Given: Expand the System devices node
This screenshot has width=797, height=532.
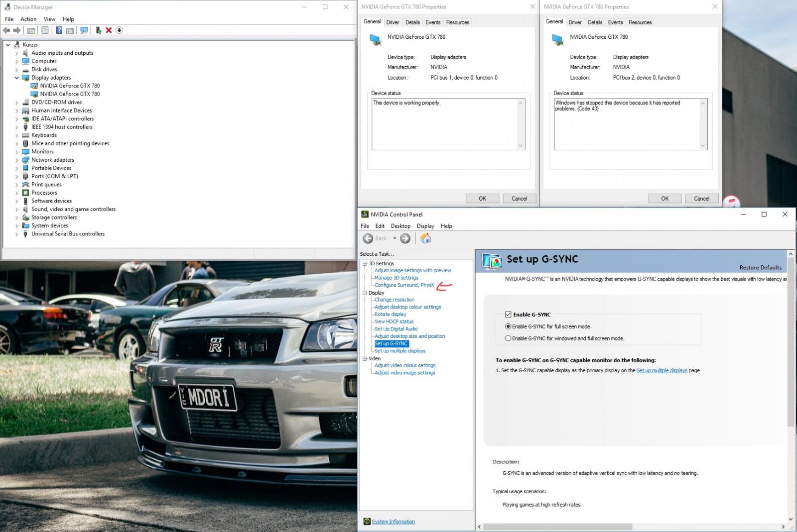Looking at the screenshot, I should pyautogui.click(x=16, y=225).
